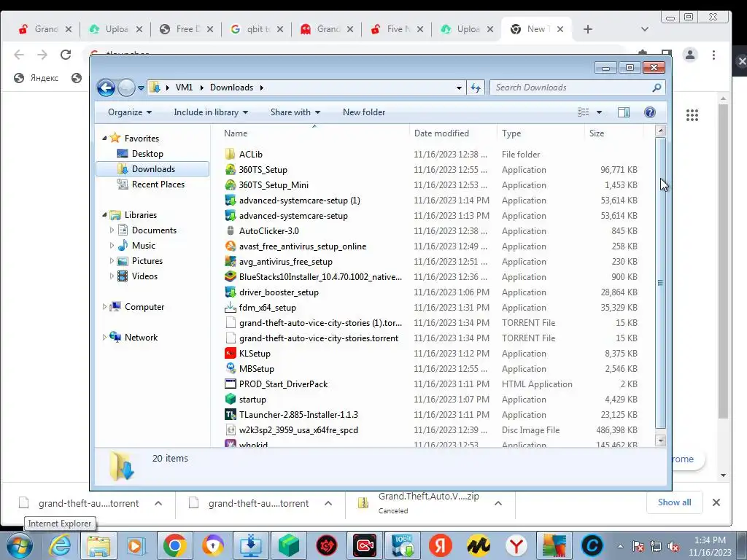Click the address bar refresh button

476,87
